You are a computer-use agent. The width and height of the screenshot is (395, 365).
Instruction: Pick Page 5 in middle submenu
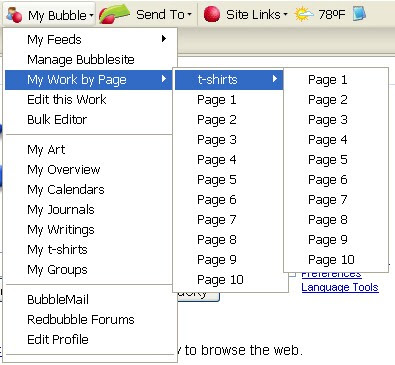[229, 180]
